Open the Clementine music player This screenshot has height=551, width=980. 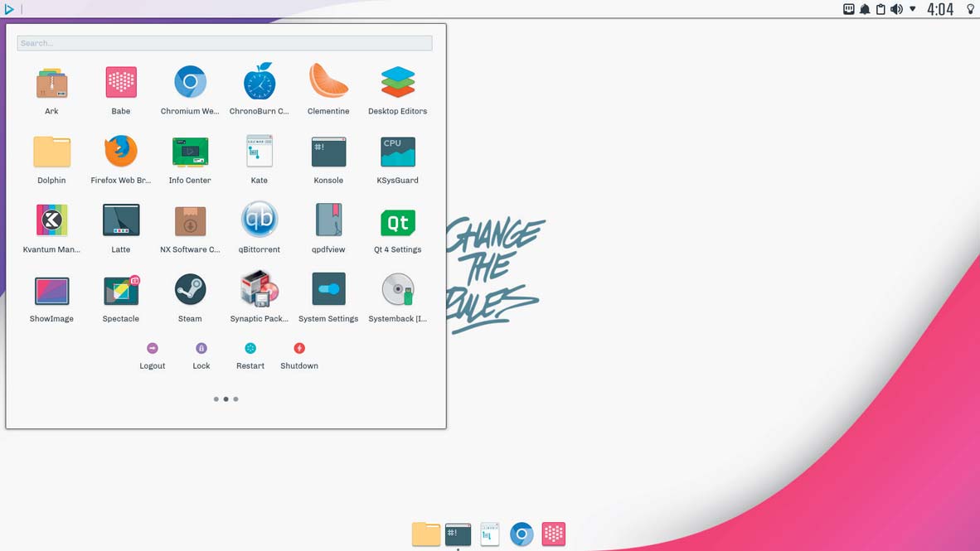tap(328, 80)
